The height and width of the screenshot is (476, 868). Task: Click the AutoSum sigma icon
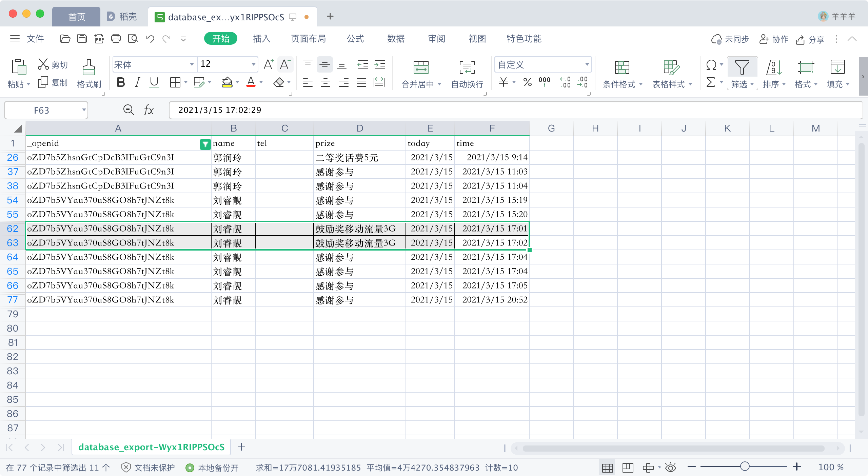(x=711, y=82)
